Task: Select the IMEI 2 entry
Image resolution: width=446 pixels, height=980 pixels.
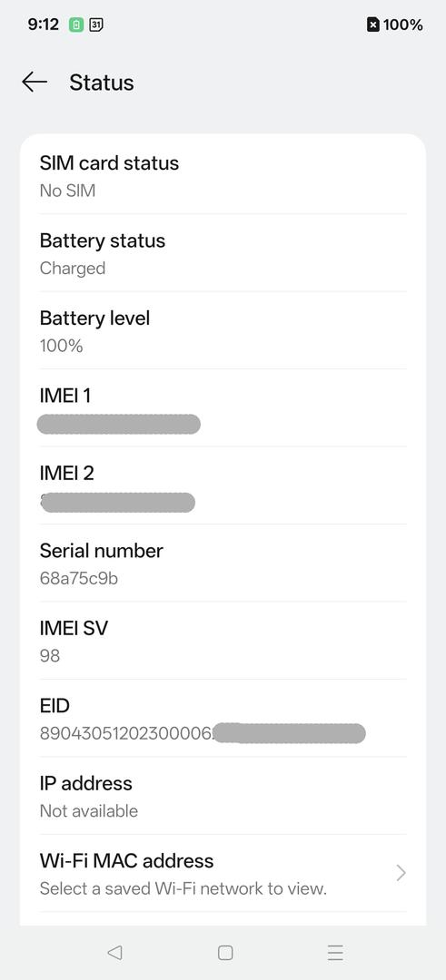Action: pyautogui.click(x=223, y=485)
